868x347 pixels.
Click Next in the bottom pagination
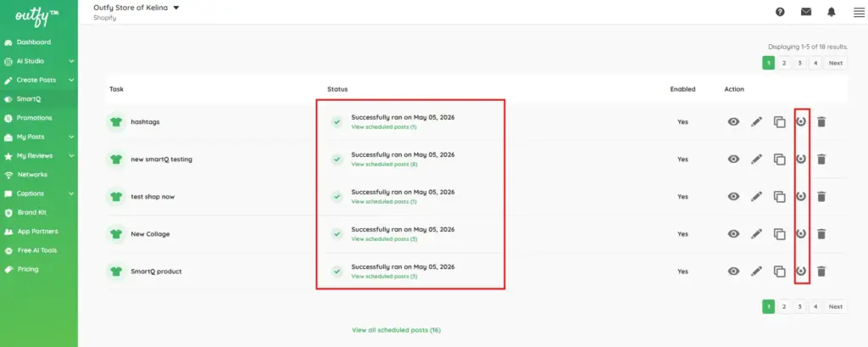tap(835, 306)
